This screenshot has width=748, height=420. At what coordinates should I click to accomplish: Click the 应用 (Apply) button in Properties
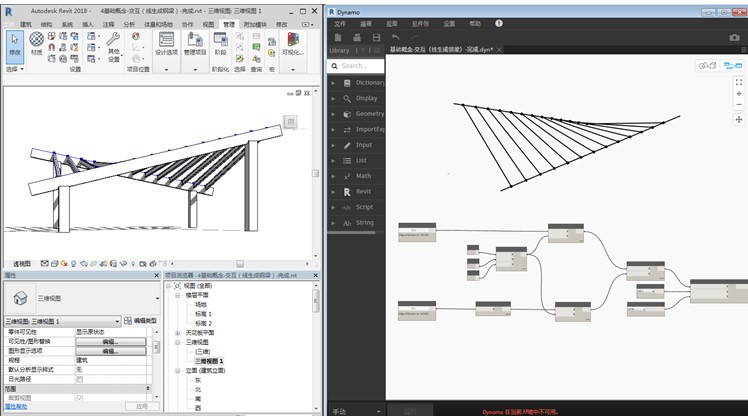pyautogui.click(x=142, y=406)
